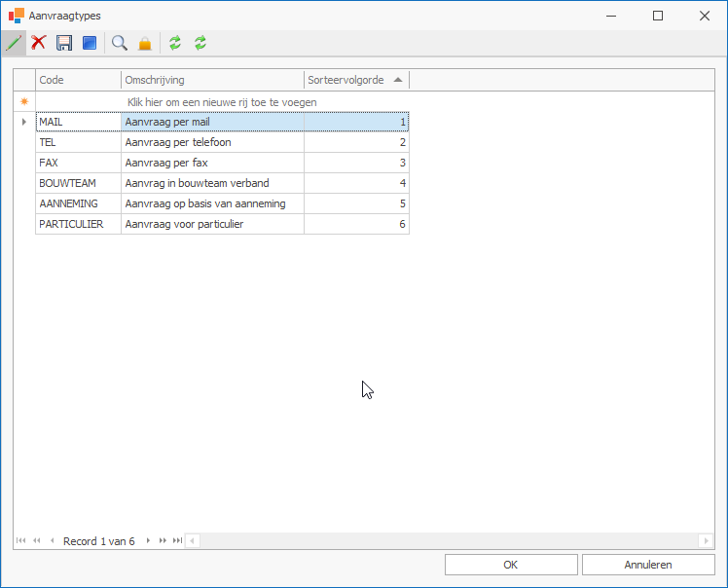This screenshot has width=728, height=588.
Task: Close the Aanvraagtypes window
Action: (705, 16)
